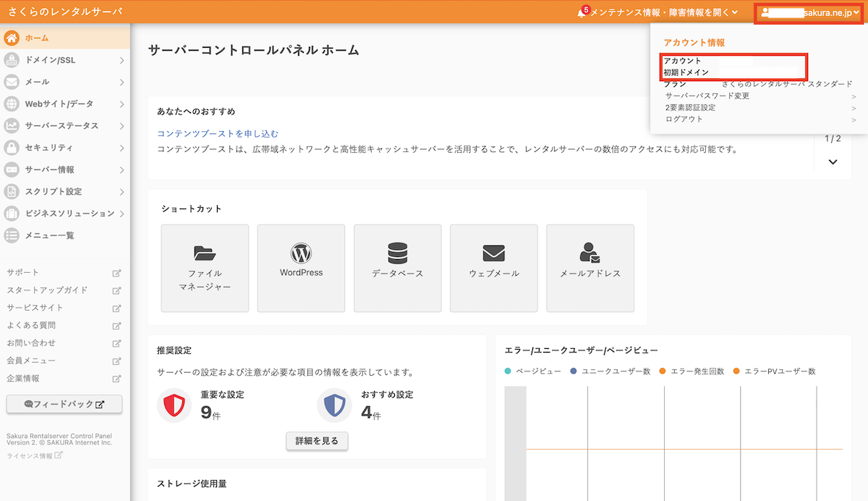This screenshot has height=501, width=868.
Task: Toggle エラーPVユーザー数 legend series
Action: 774,371
